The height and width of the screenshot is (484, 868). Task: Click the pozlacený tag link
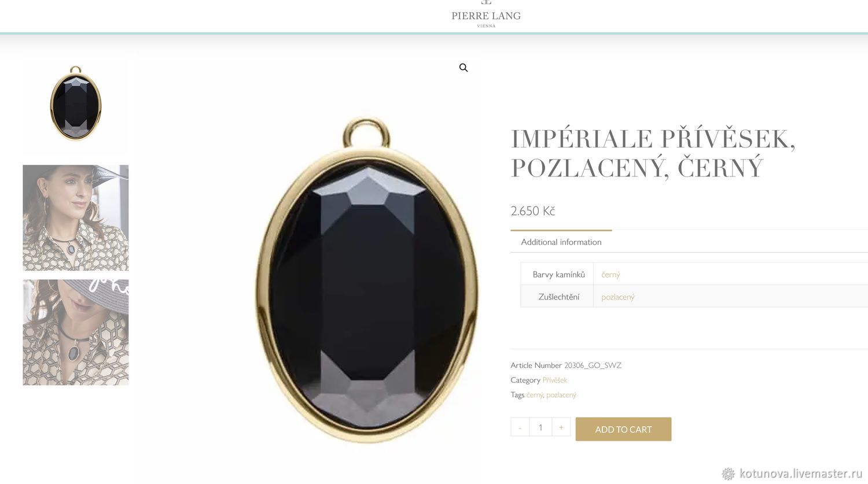tap(561, 395)
